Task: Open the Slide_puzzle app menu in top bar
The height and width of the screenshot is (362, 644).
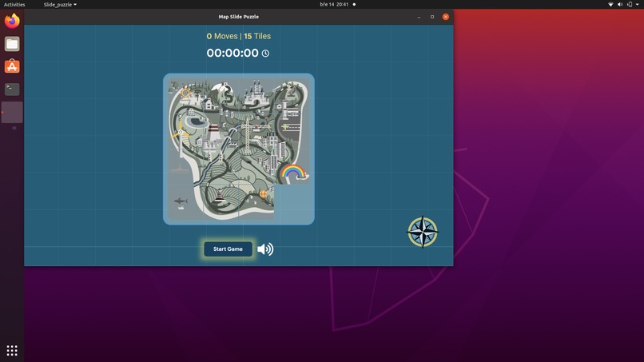Action: pos(60,5)
